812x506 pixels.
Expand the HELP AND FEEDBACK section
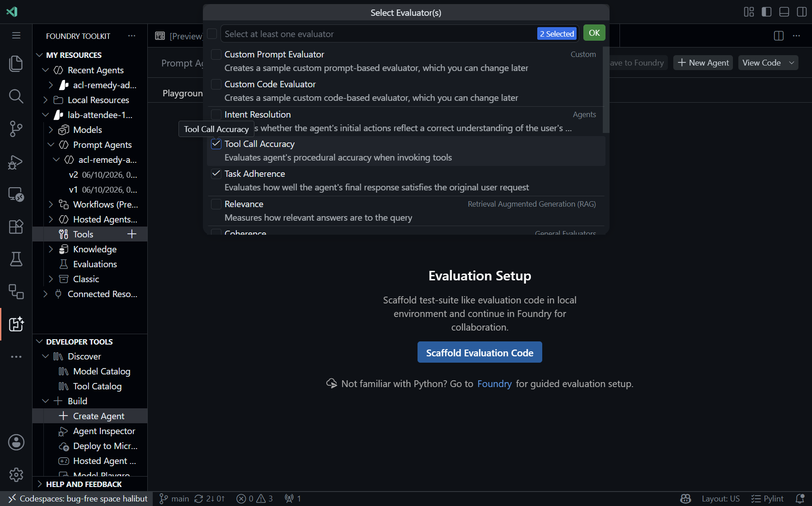click(x=40, y=484)
